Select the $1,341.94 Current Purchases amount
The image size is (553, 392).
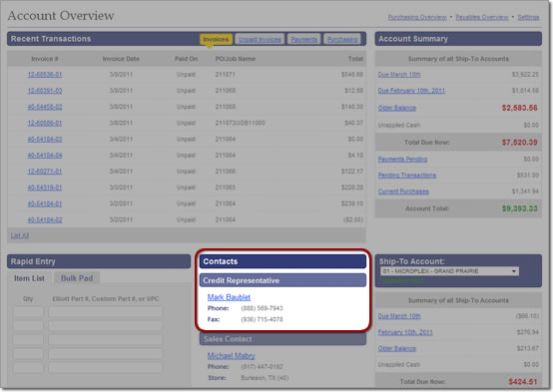pyautogui.click(x=525, y=192)
